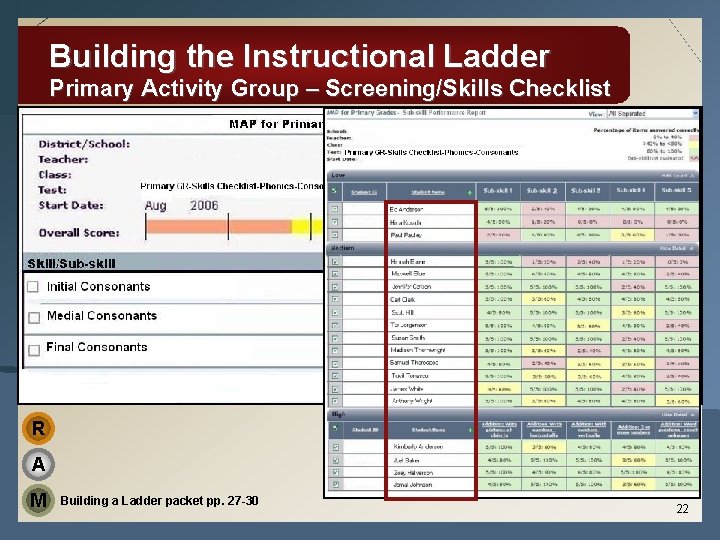Select the Sub-skill 2 column header
720x540 pixels.
(542, 190)
